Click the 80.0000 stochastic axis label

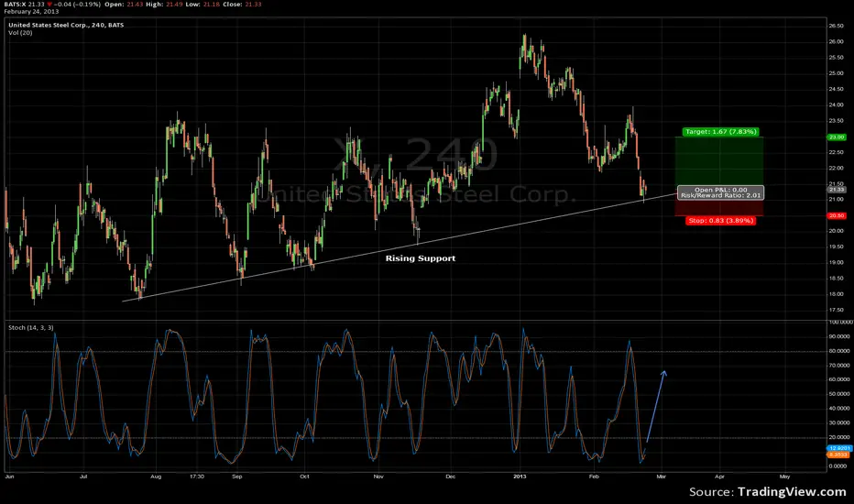coord(838,351)
